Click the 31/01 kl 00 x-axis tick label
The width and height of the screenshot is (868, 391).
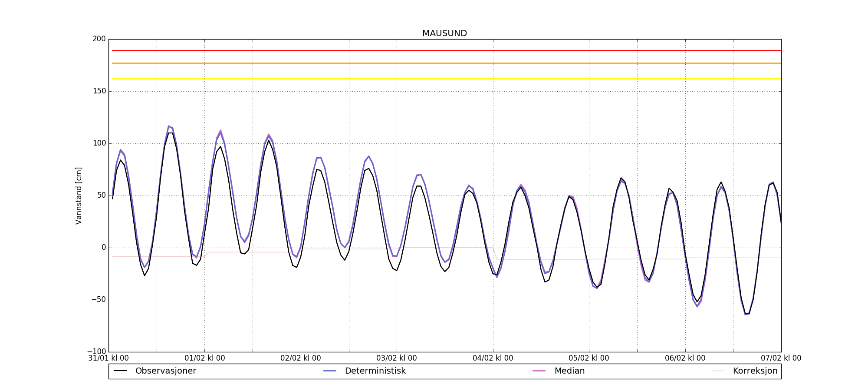[108, 358]
